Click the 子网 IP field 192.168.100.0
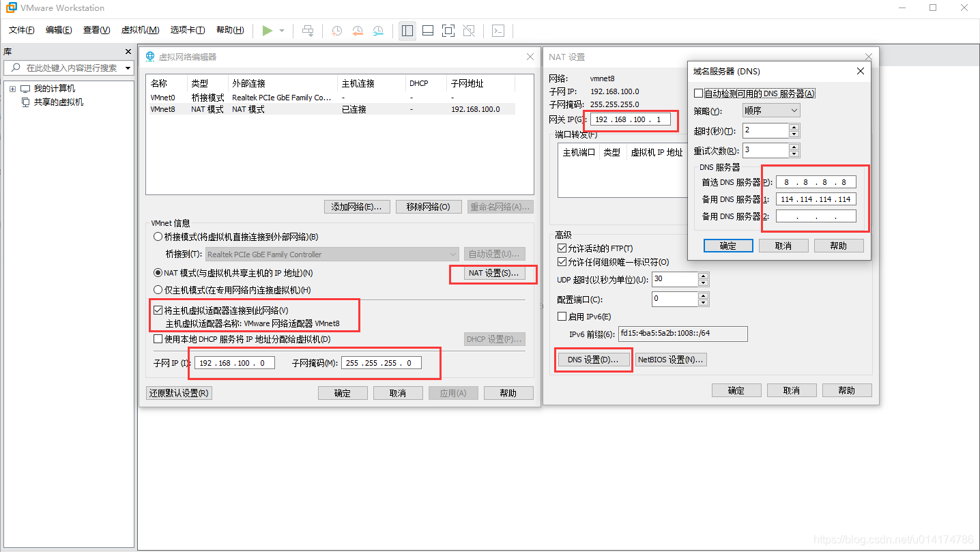 pos(234,363)
